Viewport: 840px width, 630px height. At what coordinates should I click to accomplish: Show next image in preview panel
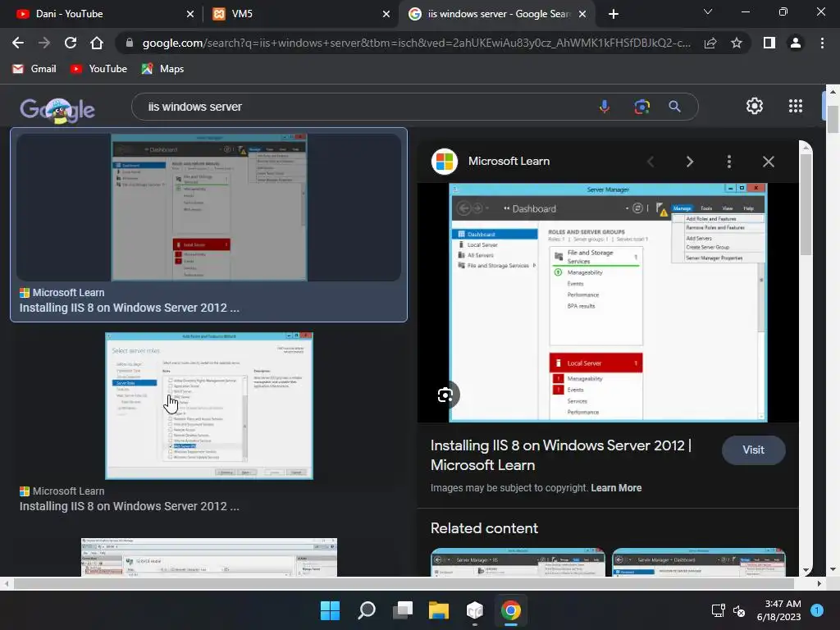coord(689,162)
